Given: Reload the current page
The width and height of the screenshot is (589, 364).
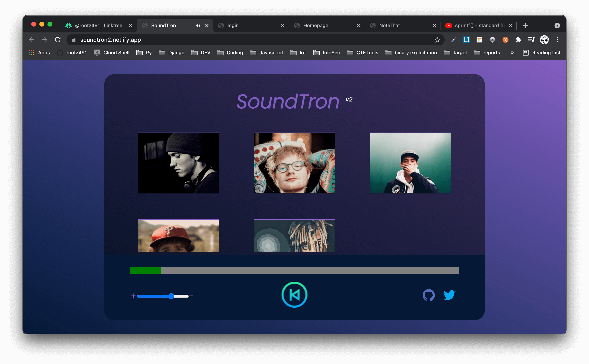Looking at the screenshot, I should pyautogui.click(x=58, y=40).
